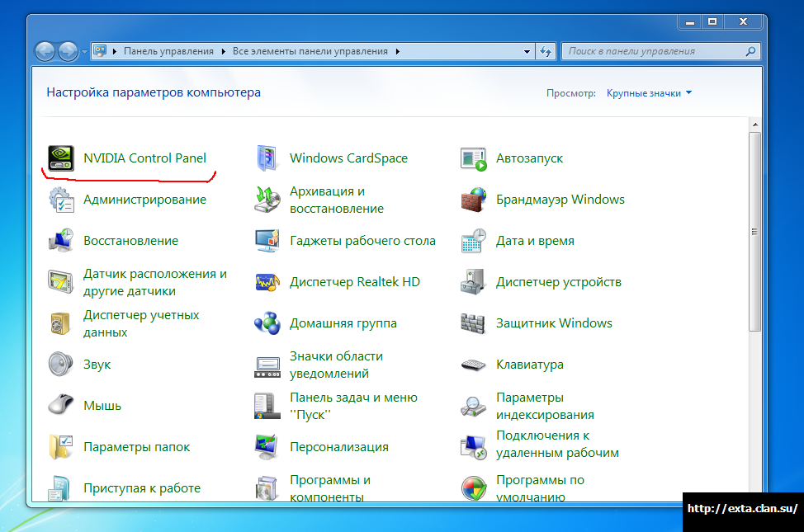Open the Домашняя группа link
The width and height of the screenshot is (804, 532).
click(343, 323)
